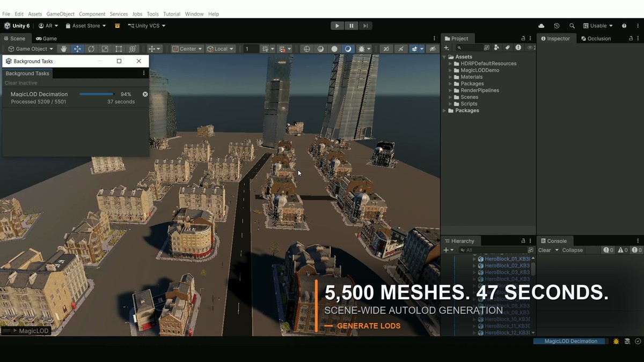644x362 pixels.
Task: Toggle Scene wireframe globe draw mode
Action: point(307,49)
